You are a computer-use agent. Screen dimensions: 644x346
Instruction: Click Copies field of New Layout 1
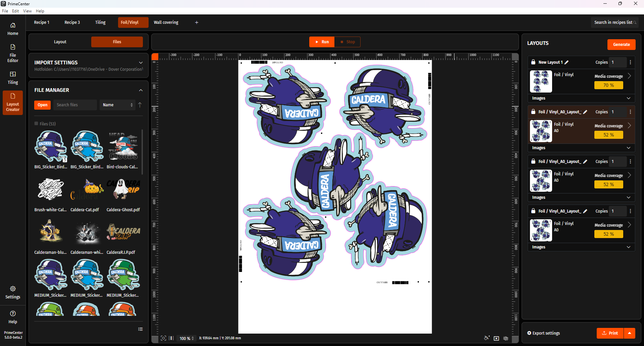618,62
